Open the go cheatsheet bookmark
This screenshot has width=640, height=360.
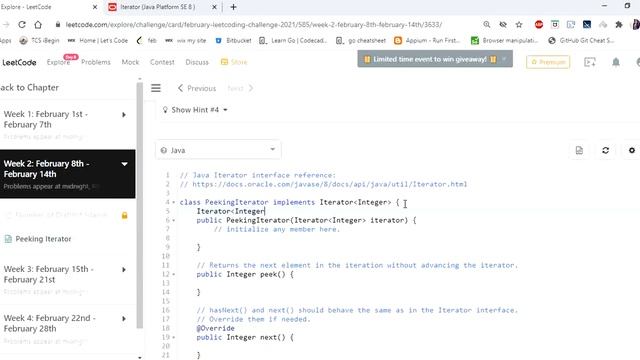pyautogui.click(x=361, y=40)
